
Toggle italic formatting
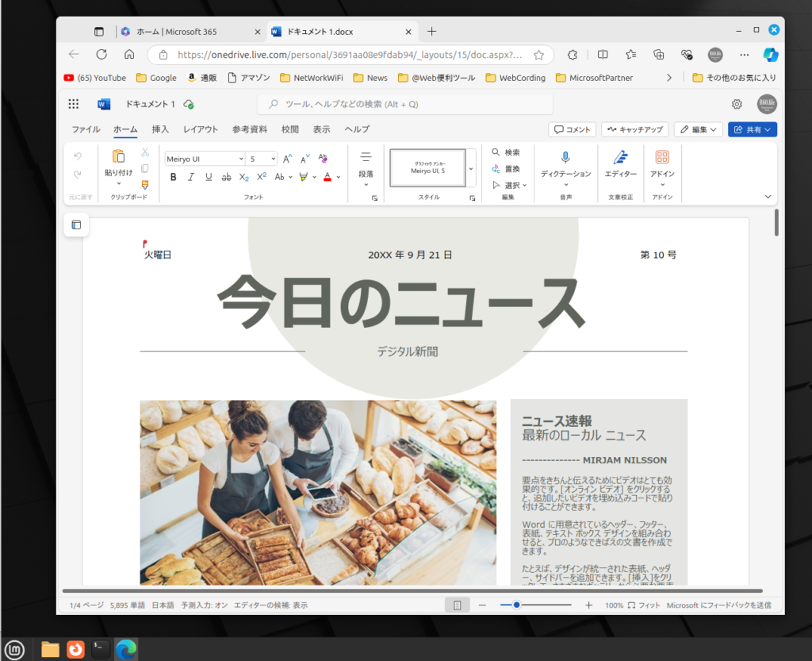tap(191, 177)
